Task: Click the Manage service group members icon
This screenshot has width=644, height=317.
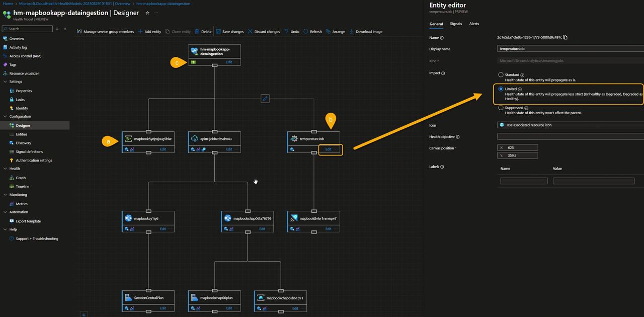Action: [x=79, y=31]
